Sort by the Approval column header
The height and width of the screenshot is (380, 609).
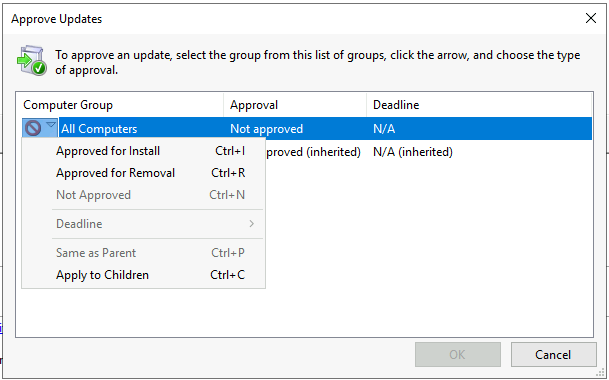coord(295,105)
